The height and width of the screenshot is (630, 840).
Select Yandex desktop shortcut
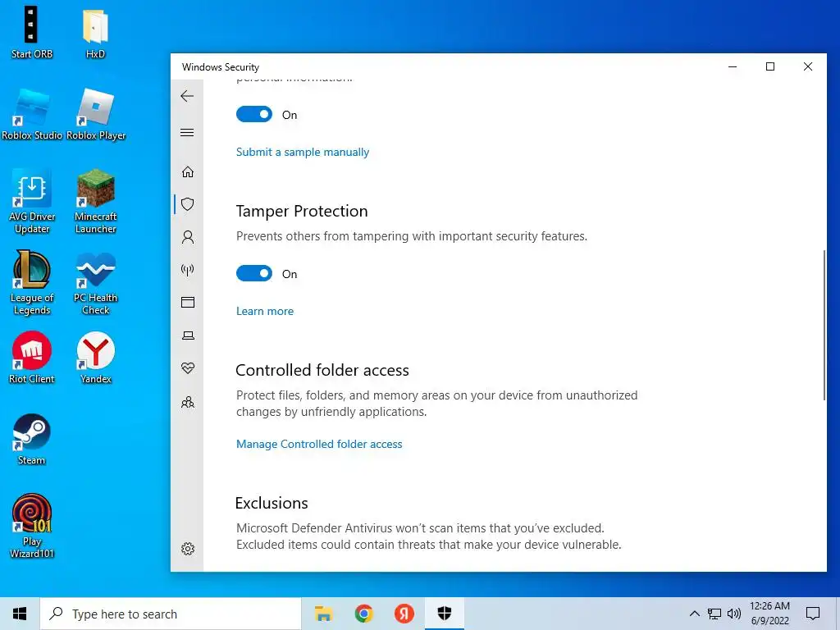click(x=95, y=358)
